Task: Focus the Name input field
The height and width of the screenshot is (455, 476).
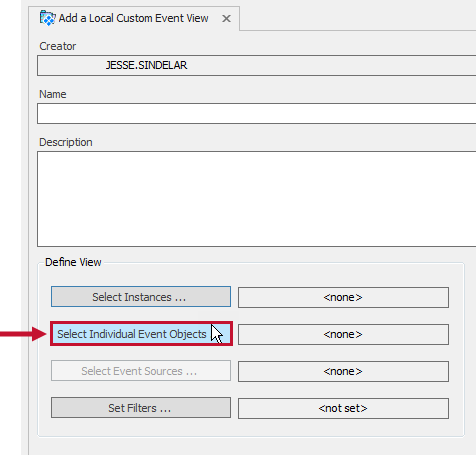Action: [257, 114]
